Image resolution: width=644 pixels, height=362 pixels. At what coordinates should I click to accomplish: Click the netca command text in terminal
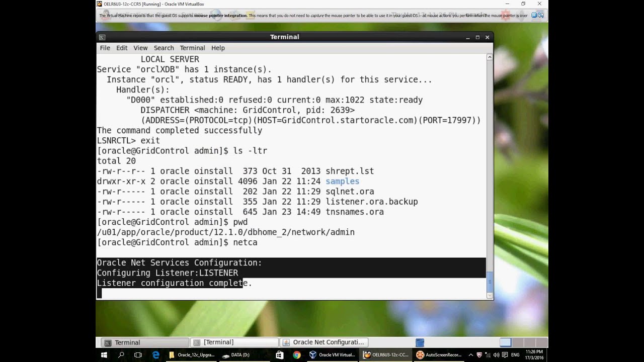point(245,242)
